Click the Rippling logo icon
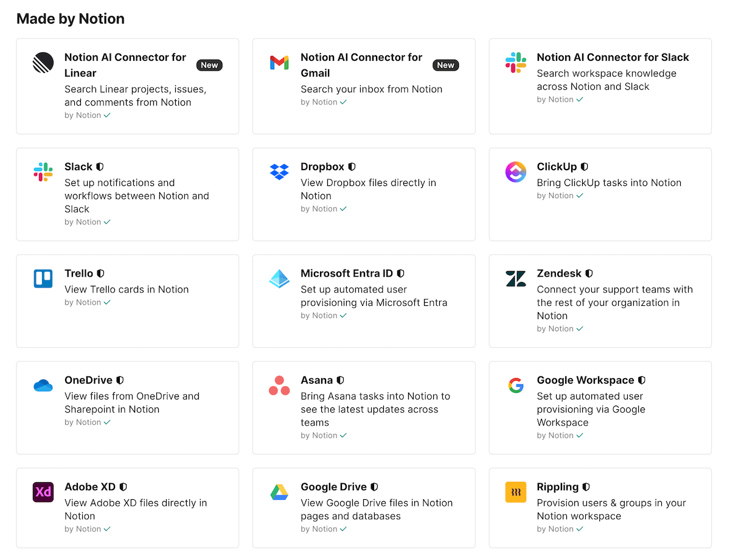Image resolution: width=730 pixels, height=560 pixels. tap(515, 493)
